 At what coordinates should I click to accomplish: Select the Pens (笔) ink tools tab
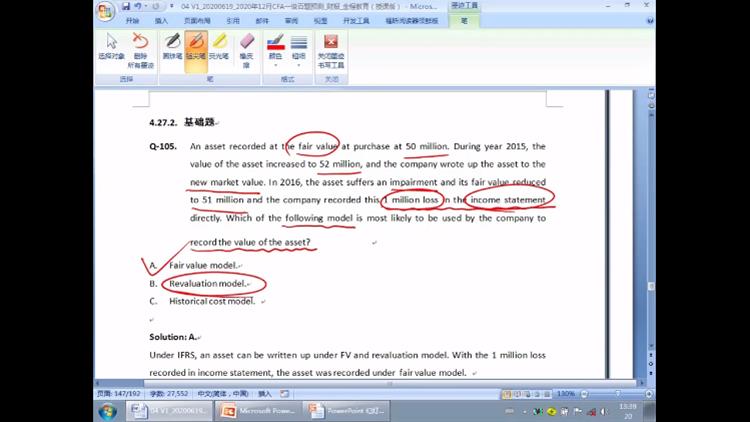click(x=464, y=21)
